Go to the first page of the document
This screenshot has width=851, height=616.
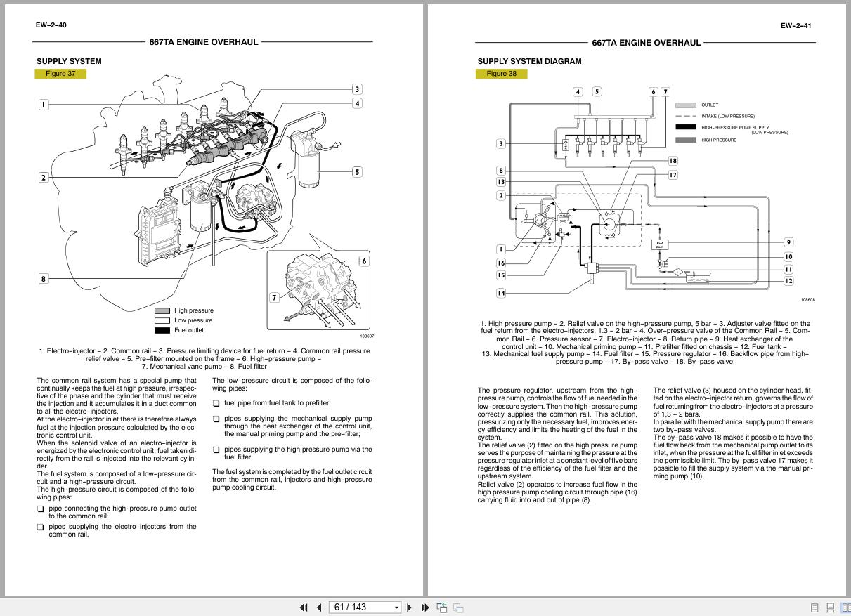304,607
